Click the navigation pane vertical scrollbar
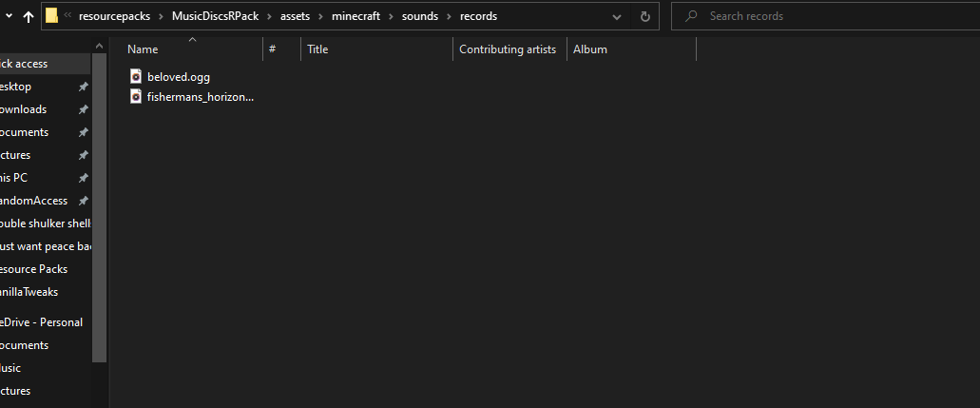980x408 pixels. point(99,209)
